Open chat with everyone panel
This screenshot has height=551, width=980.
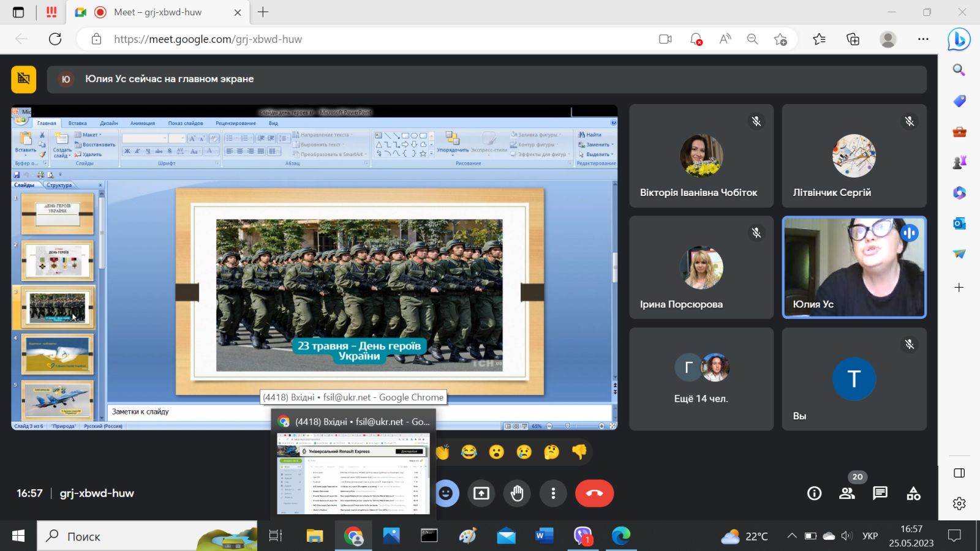point(880,493)
